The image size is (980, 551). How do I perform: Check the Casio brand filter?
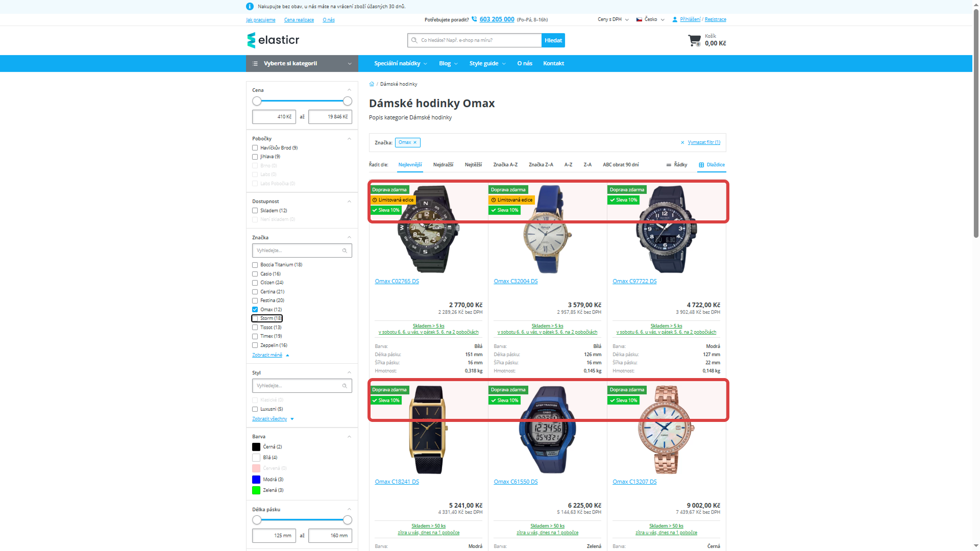[255, 274]
